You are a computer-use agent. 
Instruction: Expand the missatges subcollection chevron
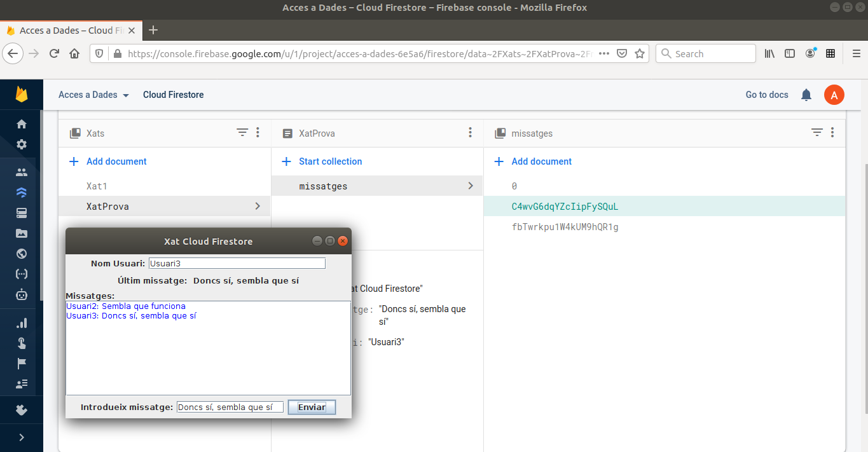[471, 186]
